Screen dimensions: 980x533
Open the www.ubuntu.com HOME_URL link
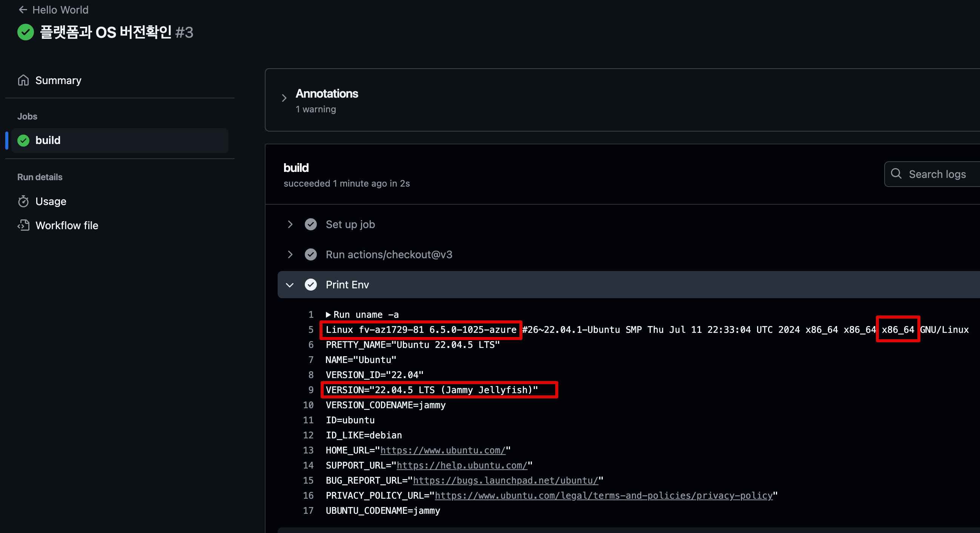pyautogui.click(x=443, y=450)
